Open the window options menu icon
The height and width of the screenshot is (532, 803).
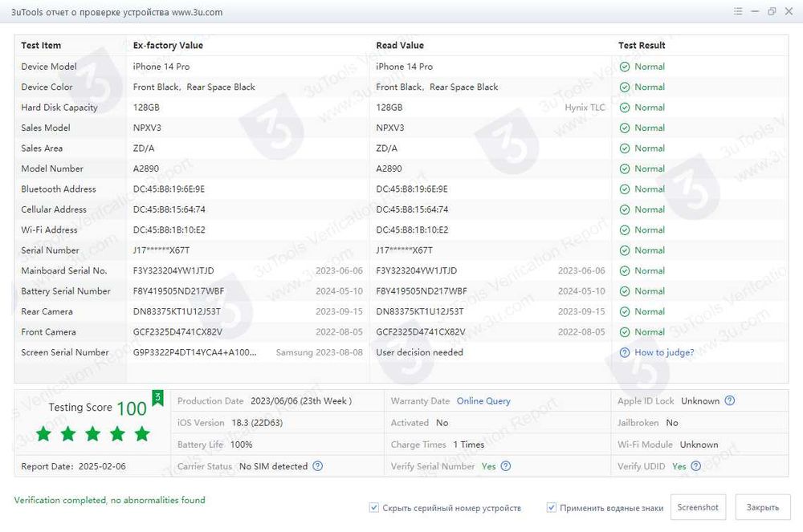click(738, 11)
